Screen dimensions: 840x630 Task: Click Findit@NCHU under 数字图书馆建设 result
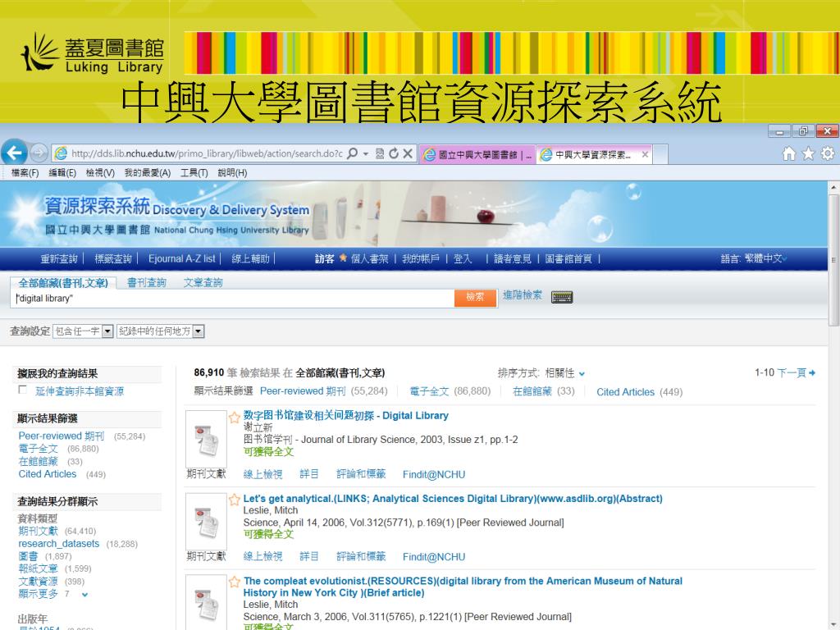point(434,475)
